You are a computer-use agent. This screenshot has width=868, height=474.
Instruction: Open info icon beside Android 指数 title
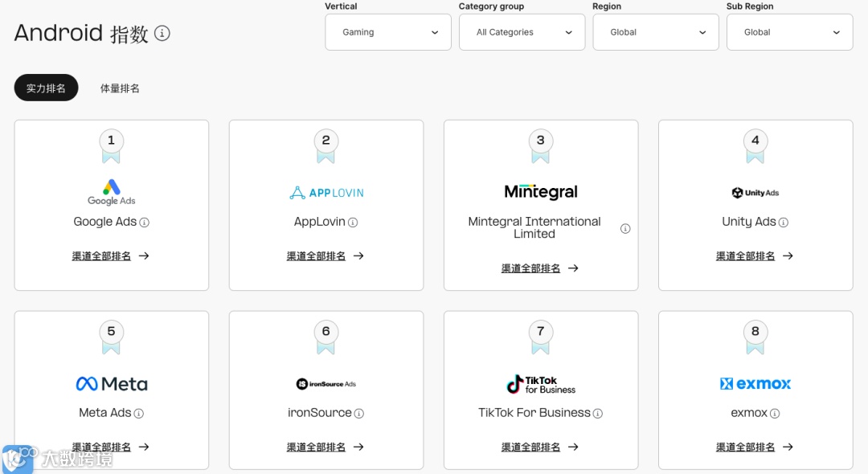pos(162,33)
